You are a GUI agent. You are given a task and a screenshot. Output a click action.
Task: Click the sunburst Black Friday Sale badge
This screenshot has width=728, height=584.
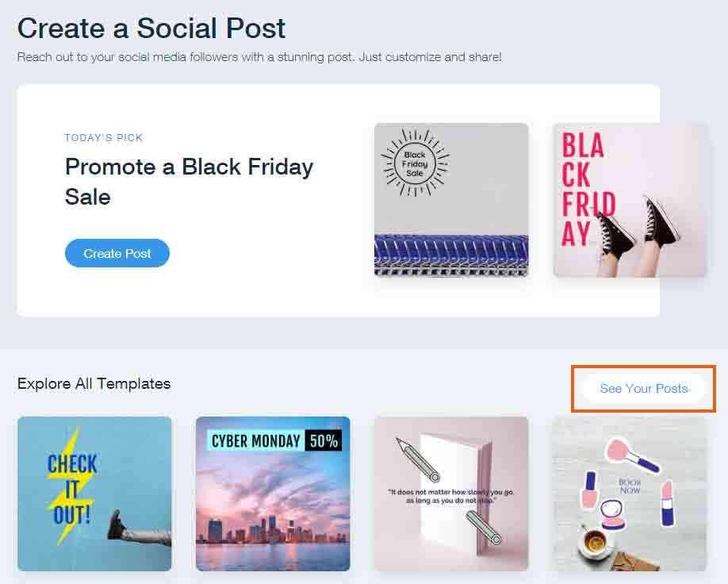point(415,163)
